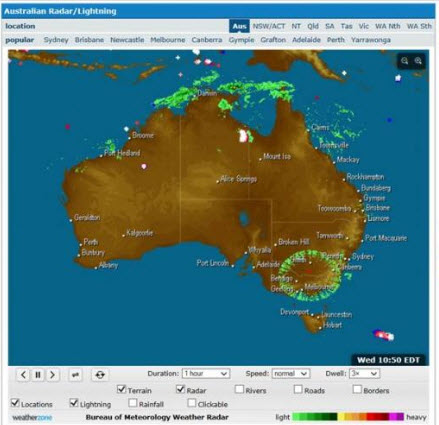This screenshot has width=439, height=425.
Task: Open the Dwell dropdown
Action: point(364,374)
